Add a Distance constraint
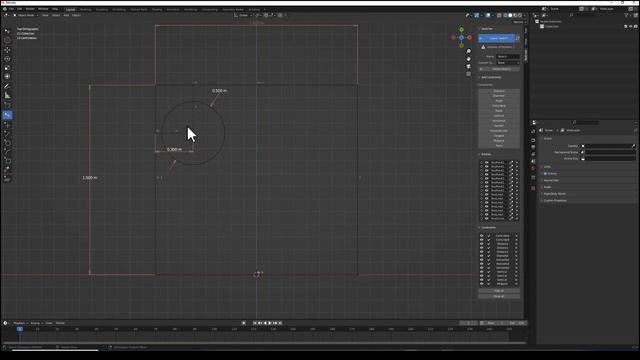 click(x=499, y=91)
